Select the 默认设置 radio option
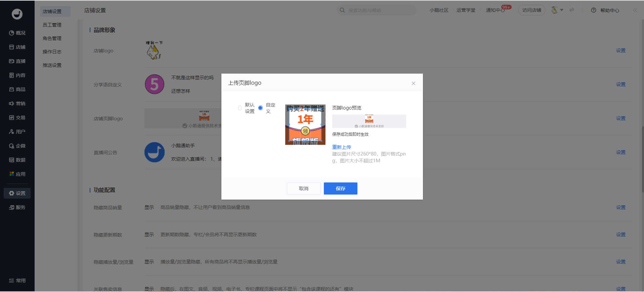Viewport: 644px width, 292px height. (240, 108)
